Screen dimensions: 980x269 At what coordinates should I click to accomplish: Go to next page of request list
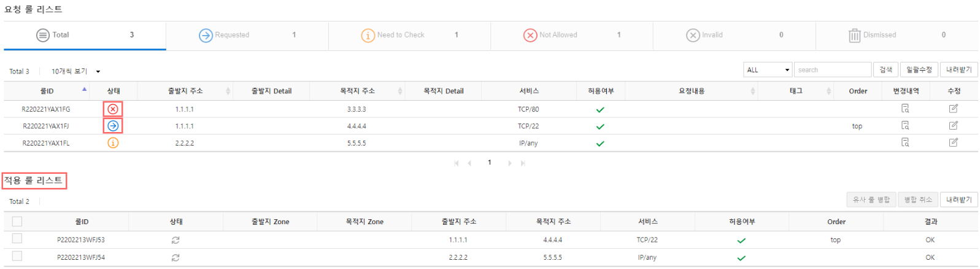point(509,163)
